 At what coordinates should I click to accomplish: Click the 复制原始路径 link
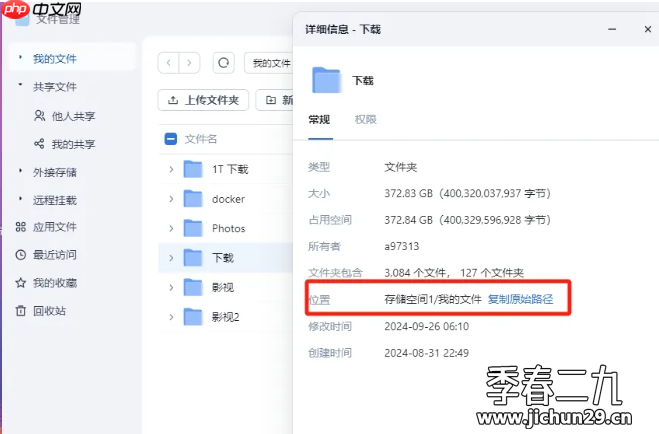click(x=520, y=299)
